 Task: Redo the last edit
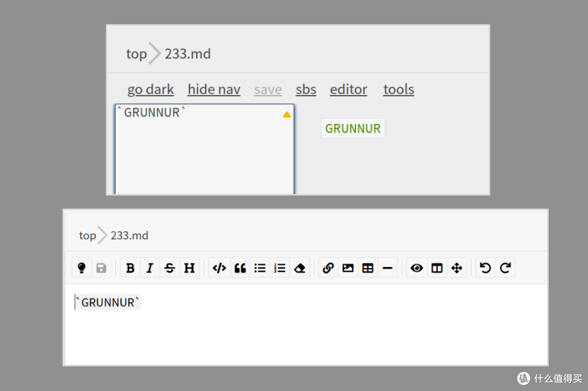coord(505,268)
